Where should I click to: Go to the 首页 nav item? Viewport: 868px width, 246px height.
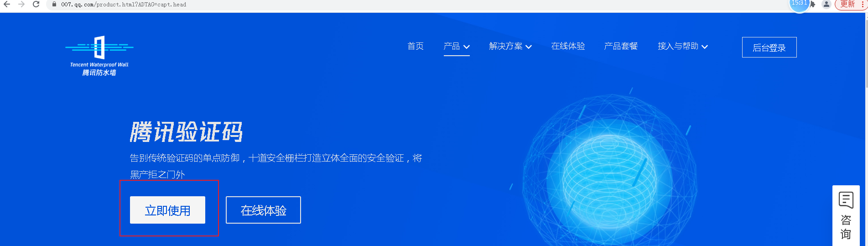415,46
